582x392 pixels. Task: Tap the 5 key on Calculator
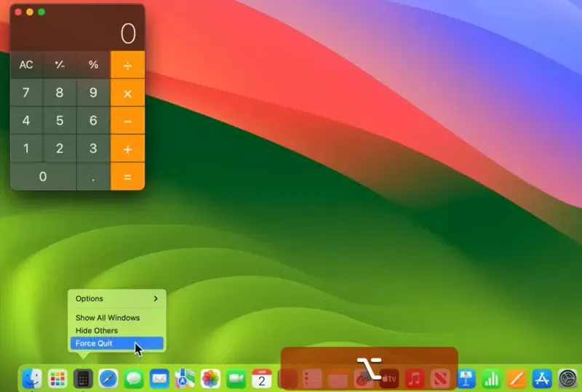click(x=60, y=121)
